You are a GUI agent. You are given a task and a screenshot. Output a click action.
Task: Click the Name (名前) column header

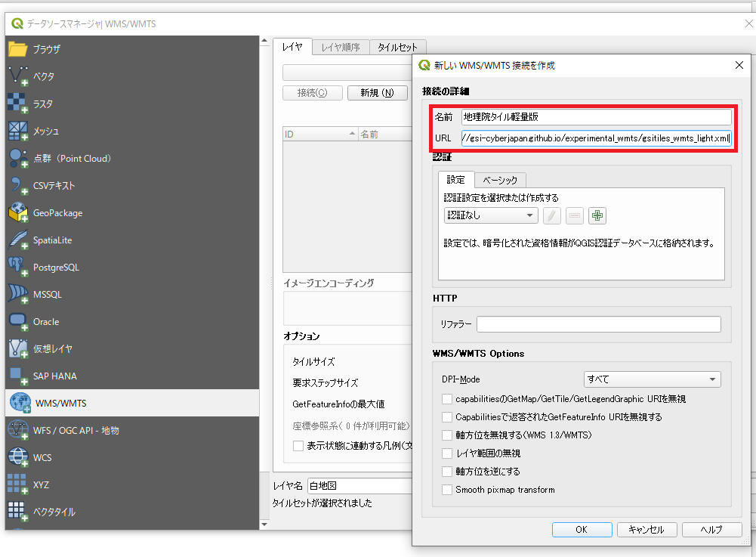pos(385,135)
